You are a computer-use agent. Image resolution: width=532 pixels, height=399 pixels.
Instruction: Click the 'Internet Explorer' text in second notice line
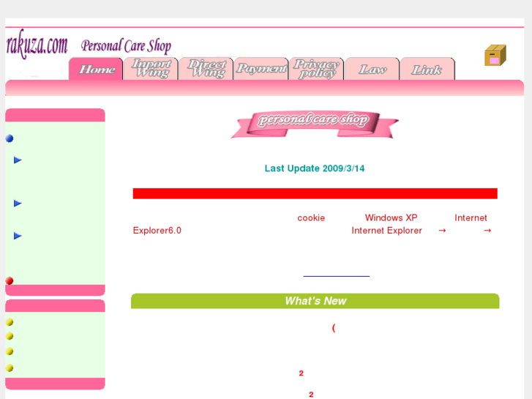point(387,231)
